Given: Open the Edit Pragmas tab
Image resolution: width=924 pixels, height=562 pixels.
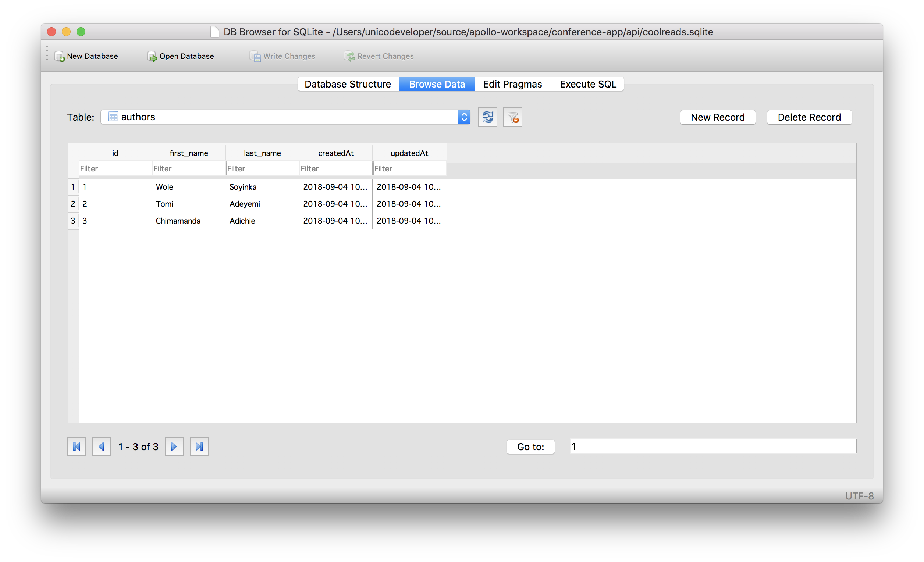Looking at the screenshot, I should [512, 84].
